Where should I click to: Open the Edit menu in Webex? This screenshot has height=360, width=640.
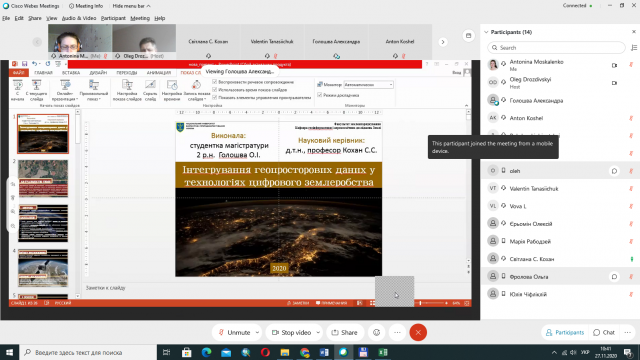point(19,18)
